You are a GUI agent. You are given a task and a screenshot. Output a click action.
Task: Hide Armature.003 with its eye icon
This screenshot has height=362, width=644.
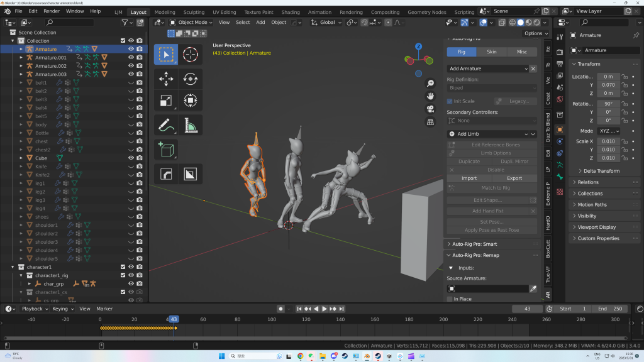(x=131, y=74)
